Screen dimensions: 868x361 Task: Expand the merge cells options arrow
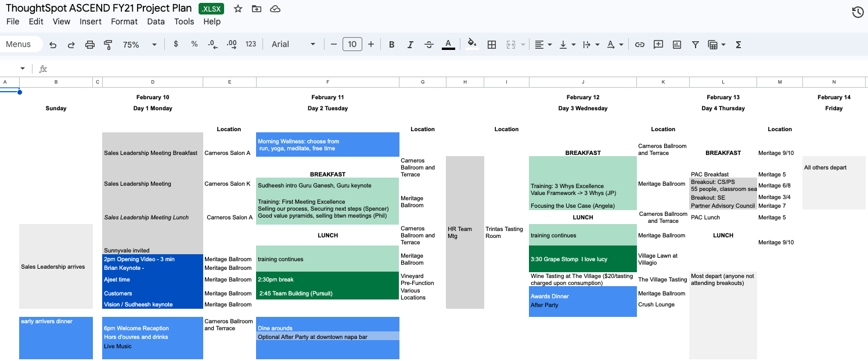[523, 45]
